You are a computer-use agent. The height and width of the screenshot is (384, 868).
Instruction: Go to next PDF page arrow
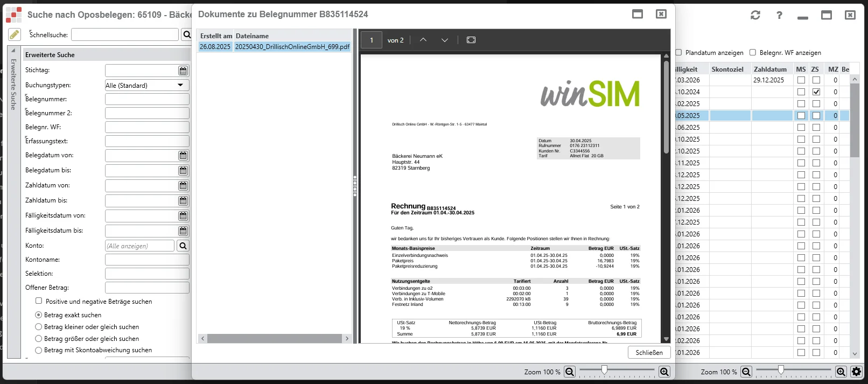[x=445, y=40]
